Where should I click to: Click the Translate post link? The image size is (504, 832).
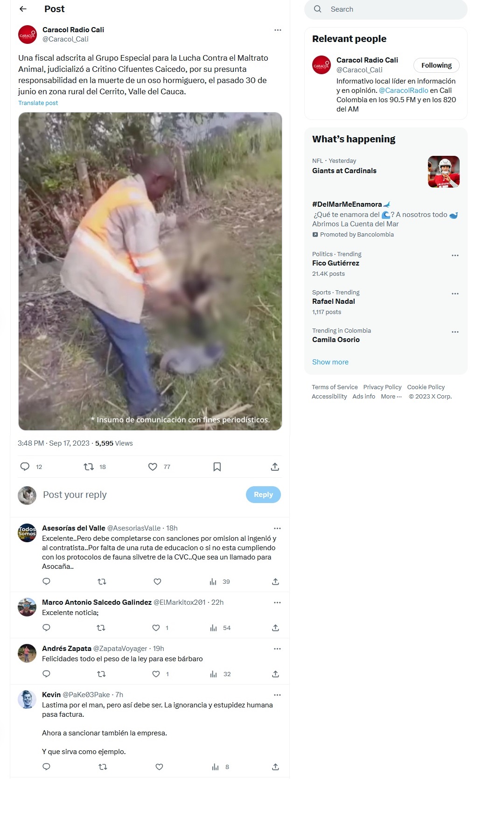tap(38, 103)
